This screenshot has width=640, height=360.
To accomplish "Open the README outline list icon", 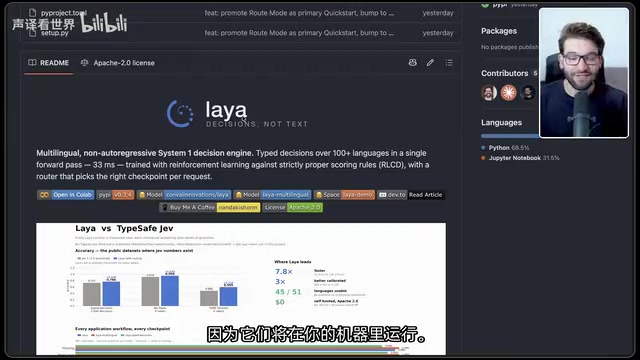I will (449, 62).
